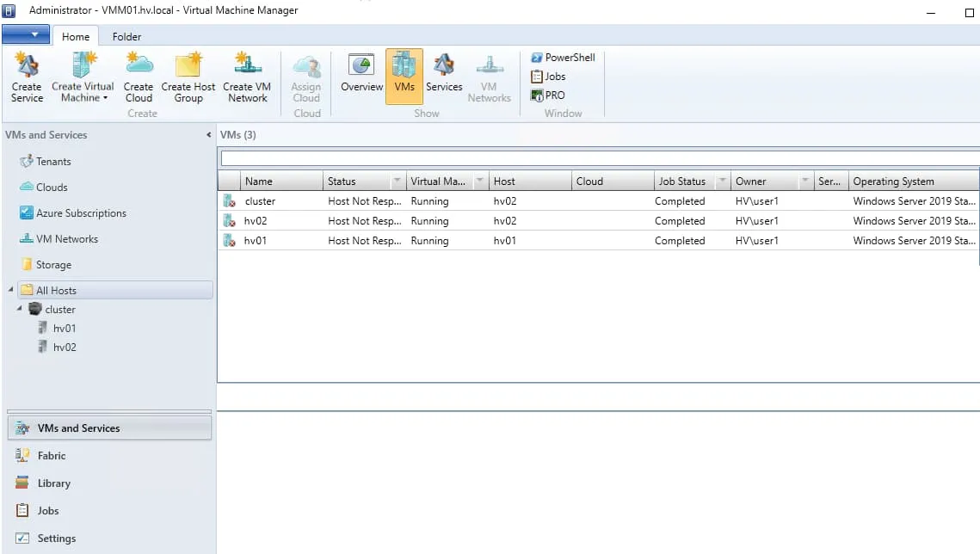Toggle the VMs view button

click(404, 75)
